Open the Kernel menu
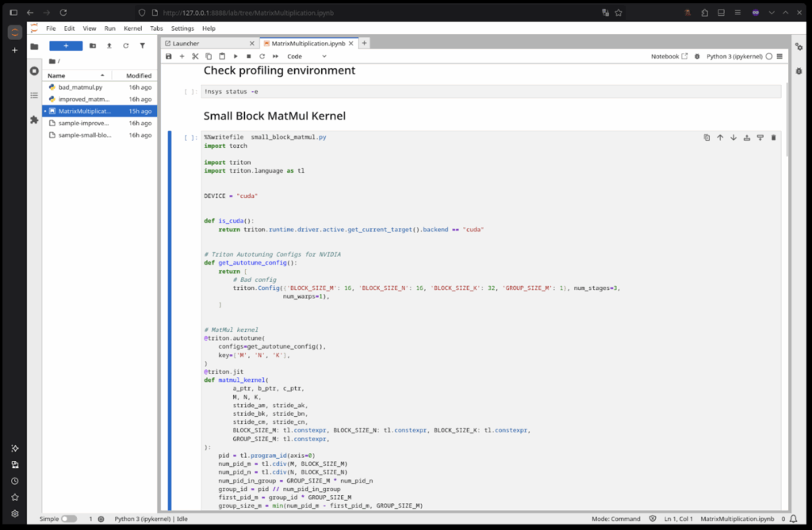Image resolution: width=812 pixels, height=530 pixels. (132, 28)
